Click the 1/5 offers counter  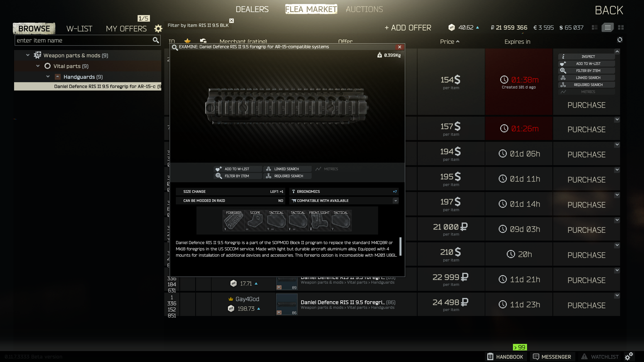(144, 18)
